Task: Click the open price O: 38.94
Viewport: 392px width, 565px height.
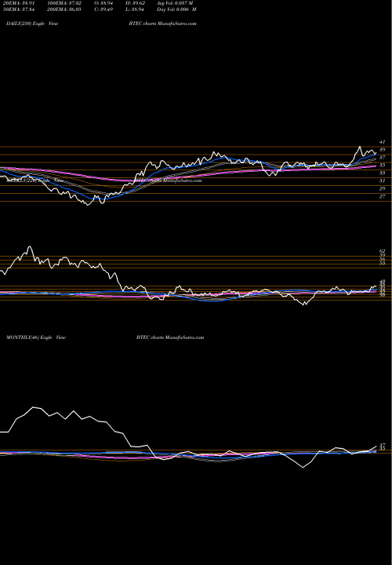Action: (103, 3)
